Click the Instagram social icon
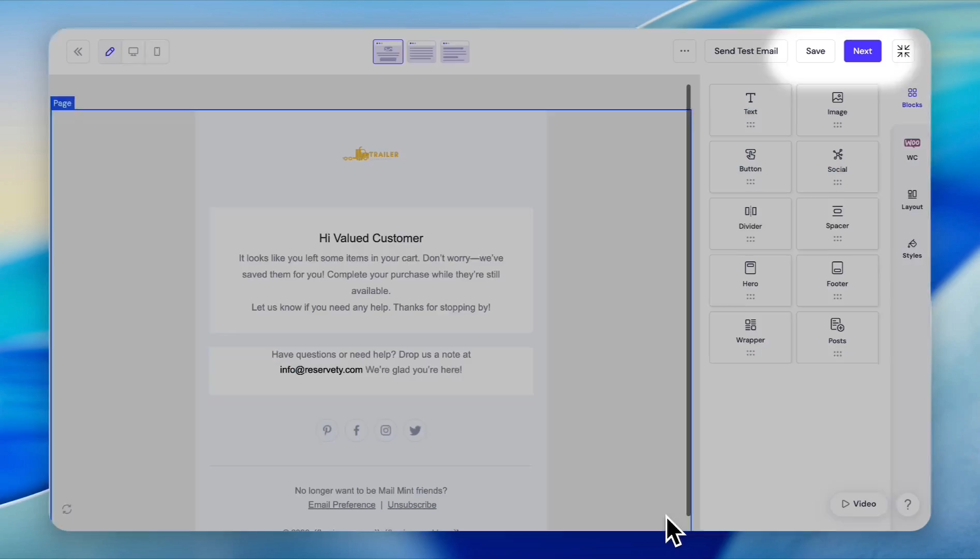Viewport: 980px width, 559px height. [386, 430]
